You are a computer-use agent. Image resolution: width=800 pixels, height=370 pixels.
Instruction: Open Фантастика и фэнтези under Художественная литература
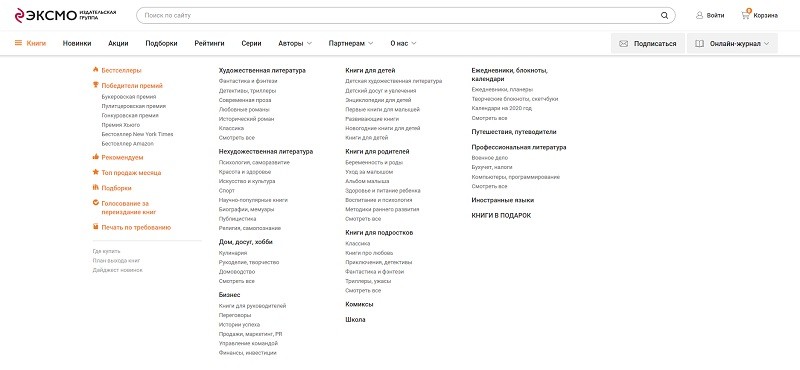[248, 81]
